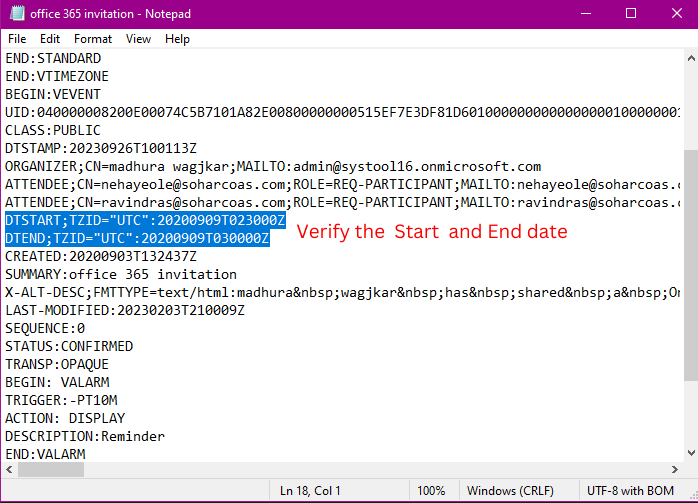Click the Notepad icon in title bar
The image size is (698, 503).
(17, 13)
